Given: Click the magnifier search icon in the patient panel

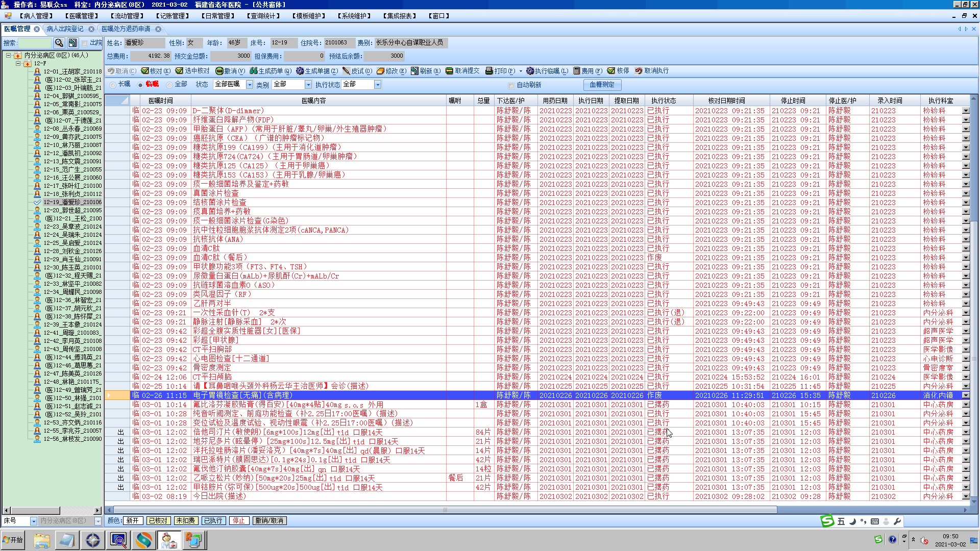Looking at the screenshot, I should 59,43.
